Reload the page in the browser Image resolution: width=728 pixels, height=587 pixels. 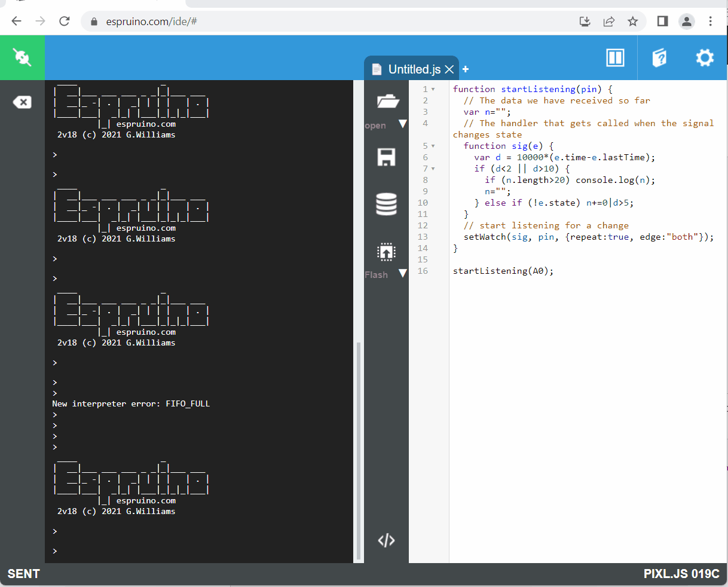[65, 21]
